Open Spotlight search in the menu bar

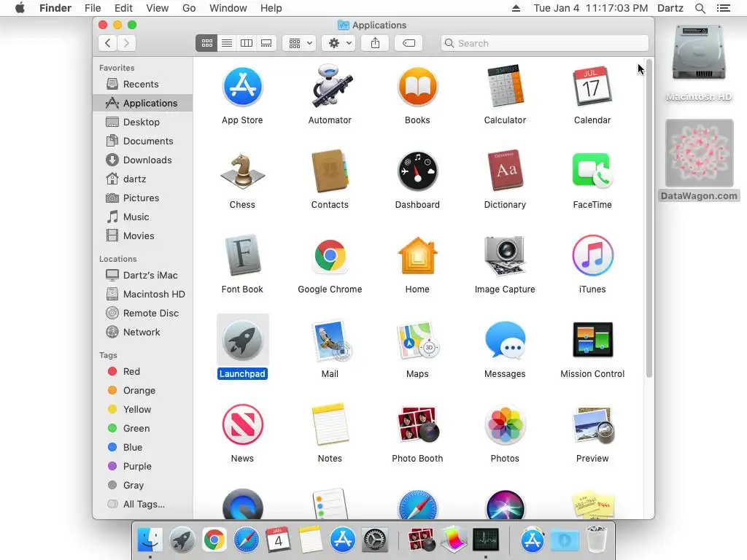click(x=700, y=8)
